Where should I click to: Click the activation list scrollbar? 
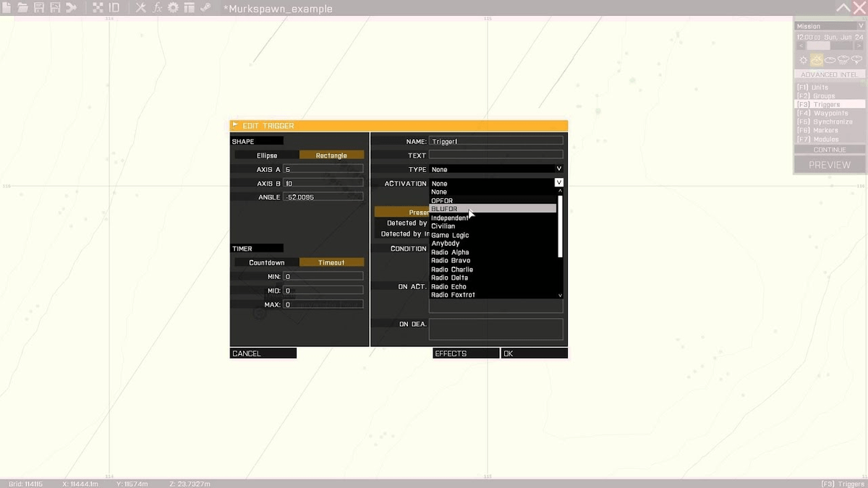[x=560, y=226]
